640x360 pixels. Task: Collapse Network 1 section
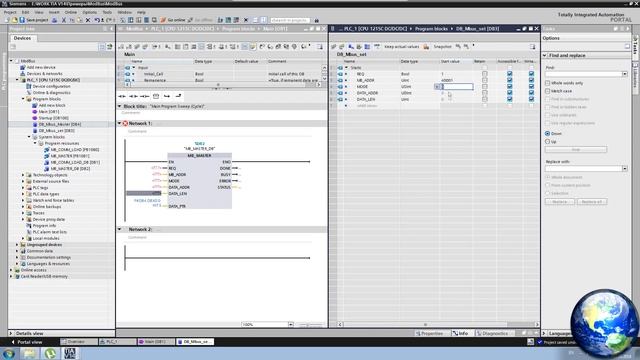120,123
